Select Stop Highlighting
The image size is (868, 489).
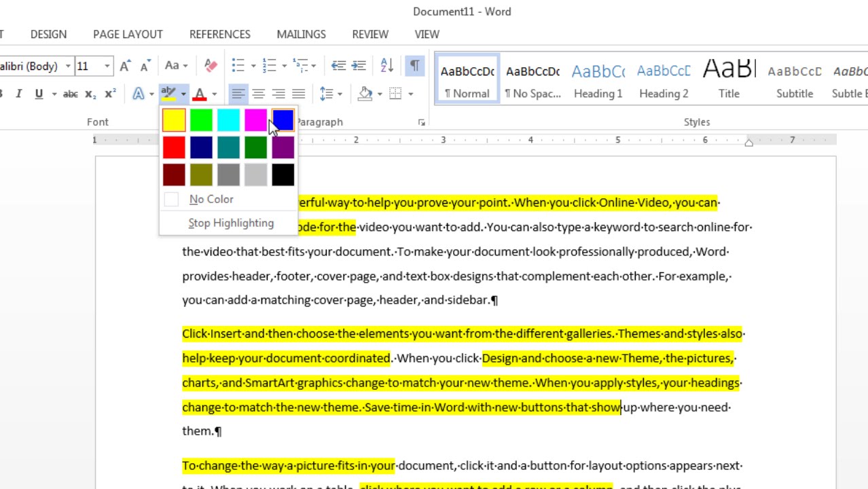pyautogui.click(x=229, y=223)
